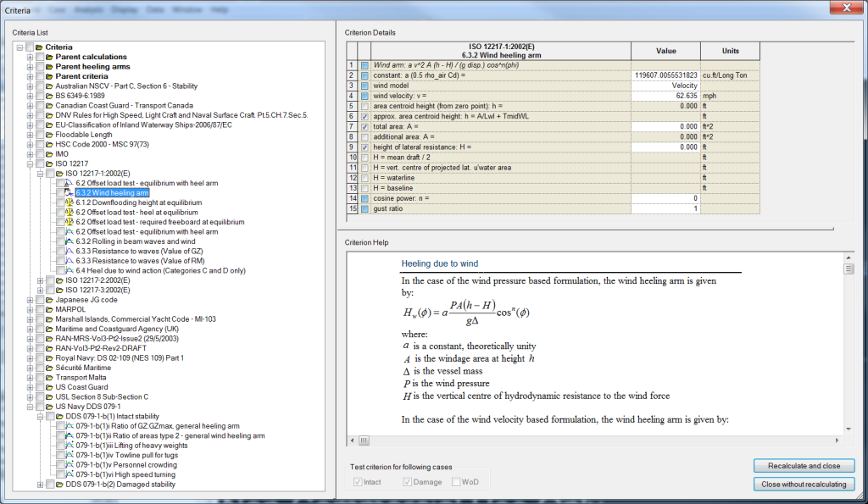Select Canadian Coast Guard - Transport Canada
This screenshot has height=504, width=868.
124,106
